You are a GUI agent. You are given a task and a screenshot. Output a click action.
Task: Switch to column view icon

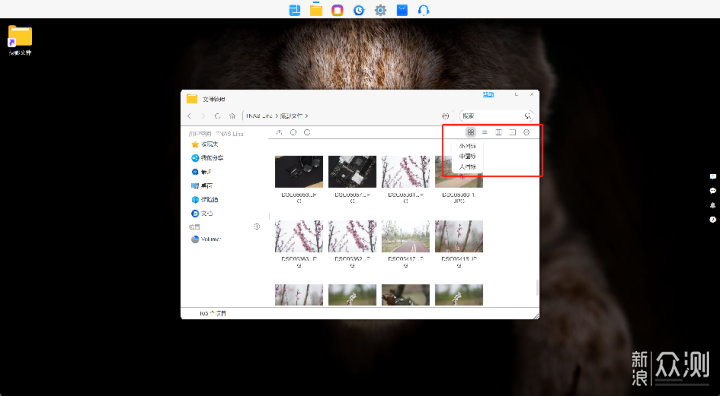coord(498,132)
